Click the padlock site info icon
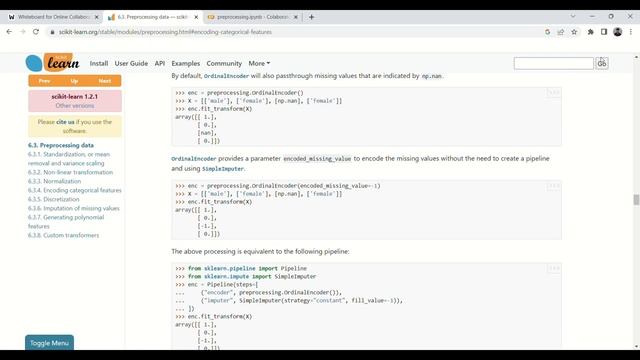640x360 pixels. (52, 32)
